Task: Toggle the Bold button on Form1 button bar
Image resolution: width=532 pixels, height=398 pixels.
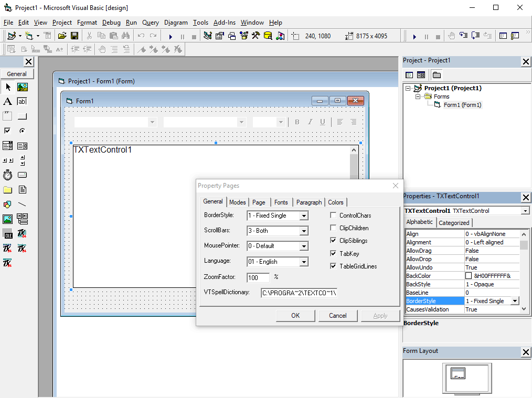Action: [297, 122]
